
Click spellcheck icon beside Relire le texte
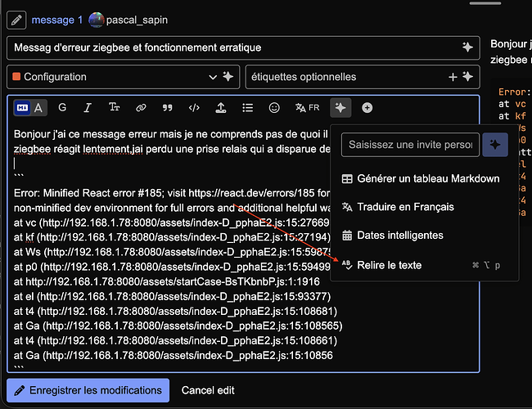click(x=347, y=265)
